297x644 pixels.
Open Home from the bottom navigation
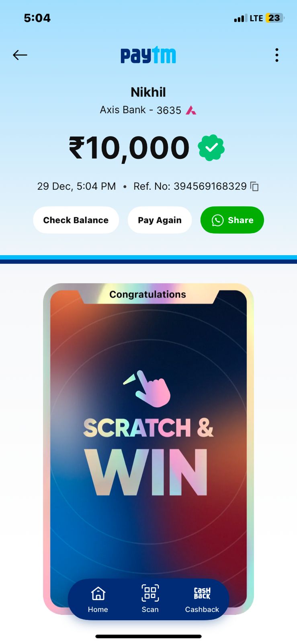tap(98, 599)
